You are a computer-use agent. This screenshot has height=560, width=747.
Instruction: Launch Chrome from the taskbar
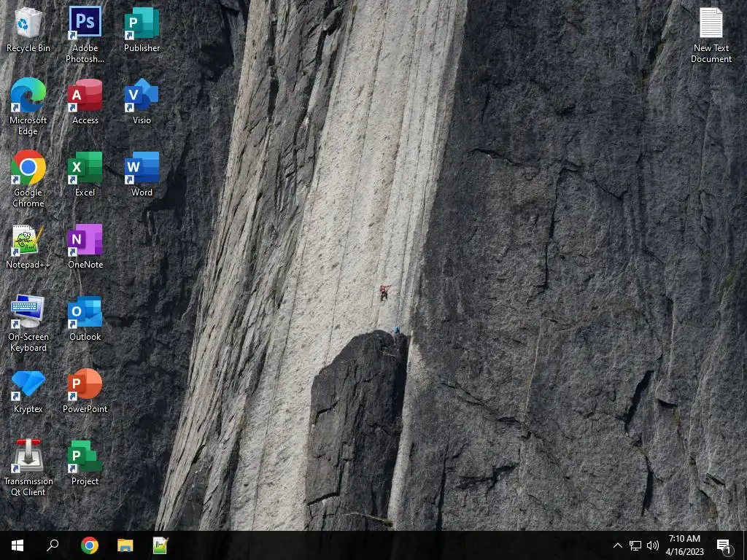click(x=90, y=545)
